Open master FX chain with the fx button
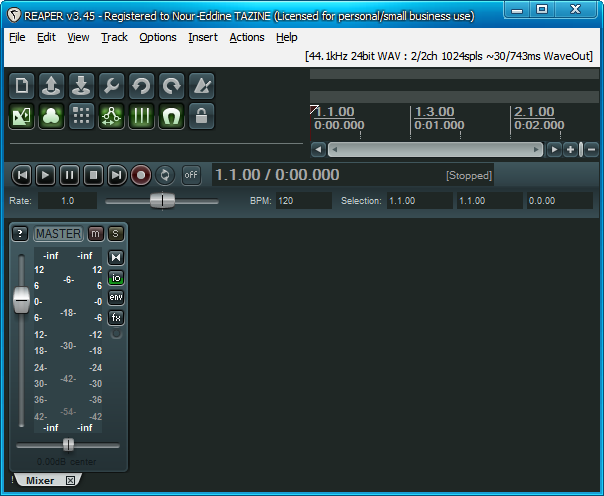Image resolution: width=604 pixels, height=496 pixels. (116, 318)
